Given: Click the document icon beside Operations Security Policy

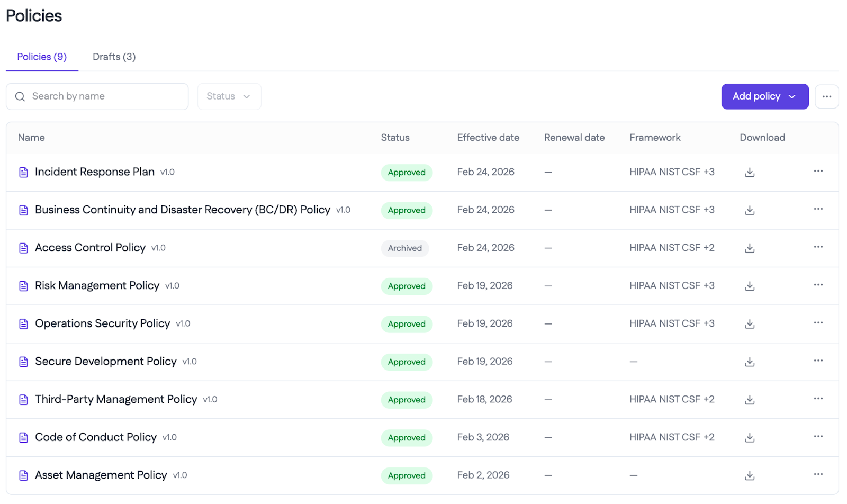Looking at the screenshot, I should pyautogui.click(x=23, y=323).
